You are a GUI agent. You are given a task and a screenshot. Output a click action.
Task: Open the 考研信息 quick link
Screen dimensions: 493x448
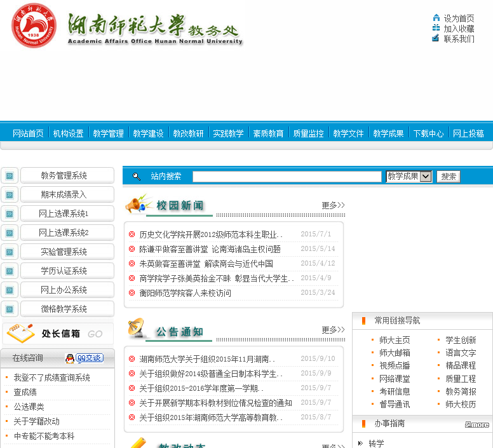[395, 391]
